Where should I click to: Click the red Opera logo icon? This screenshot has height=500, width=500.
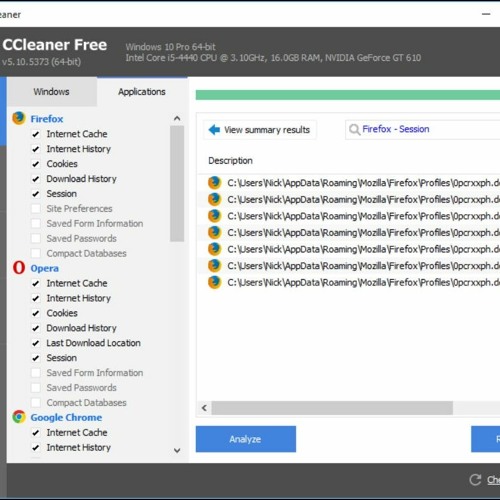(19, 268)
